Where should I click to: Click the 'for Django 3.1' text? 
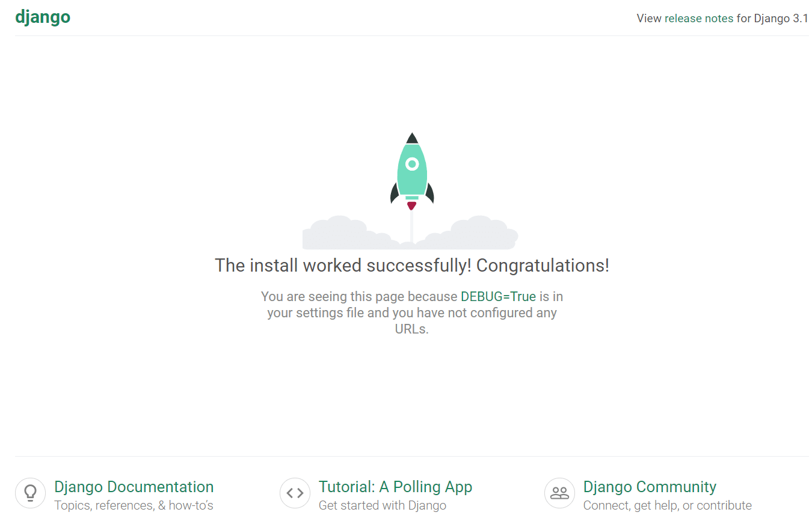tap(772, 18)
